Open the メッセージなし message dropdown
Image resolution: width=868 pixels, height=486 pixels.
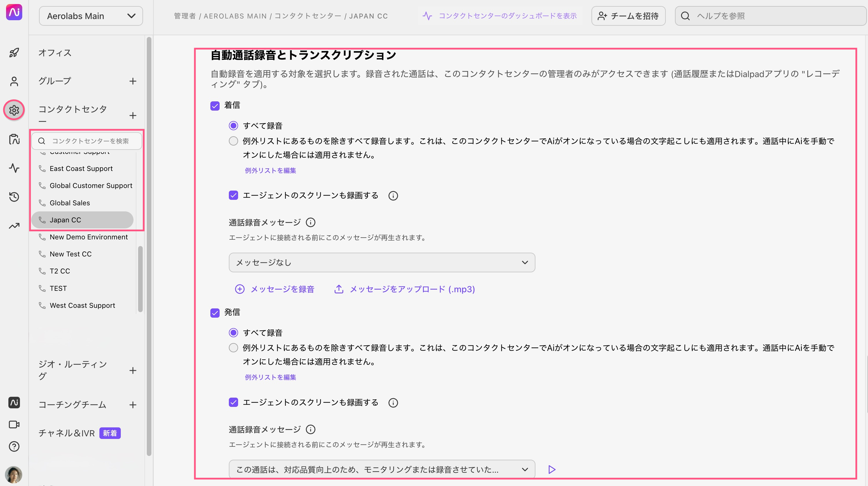[x=382, y=262]
